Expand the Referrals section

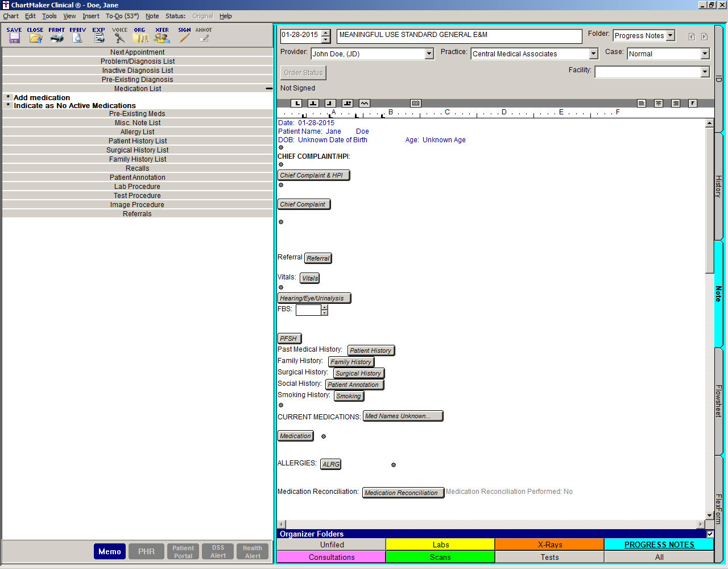coord(137,214)
